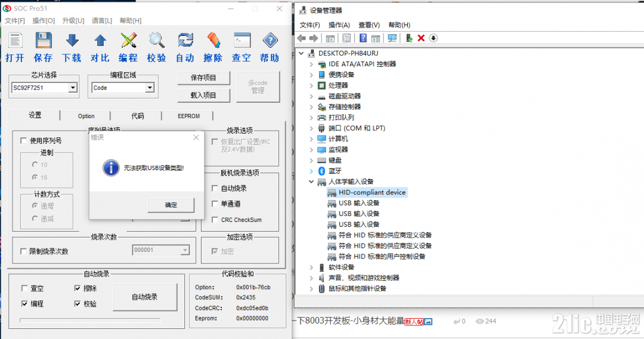
Task: Expand the 蓝牙 tree node
Action: pos(311,171)
